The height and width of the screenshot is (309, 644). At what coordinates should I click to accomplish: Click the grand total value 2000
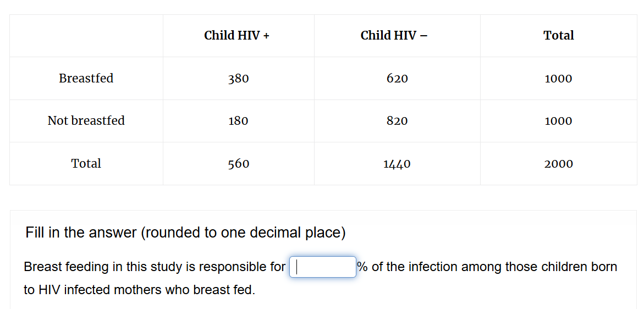pos(558,164)
